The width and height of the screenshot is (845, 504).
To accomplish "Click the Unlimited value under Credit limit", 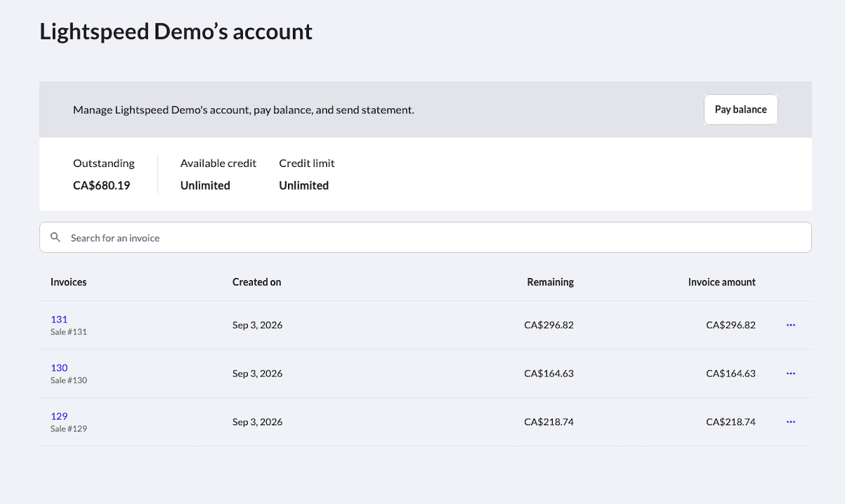I will coord(303,186).
